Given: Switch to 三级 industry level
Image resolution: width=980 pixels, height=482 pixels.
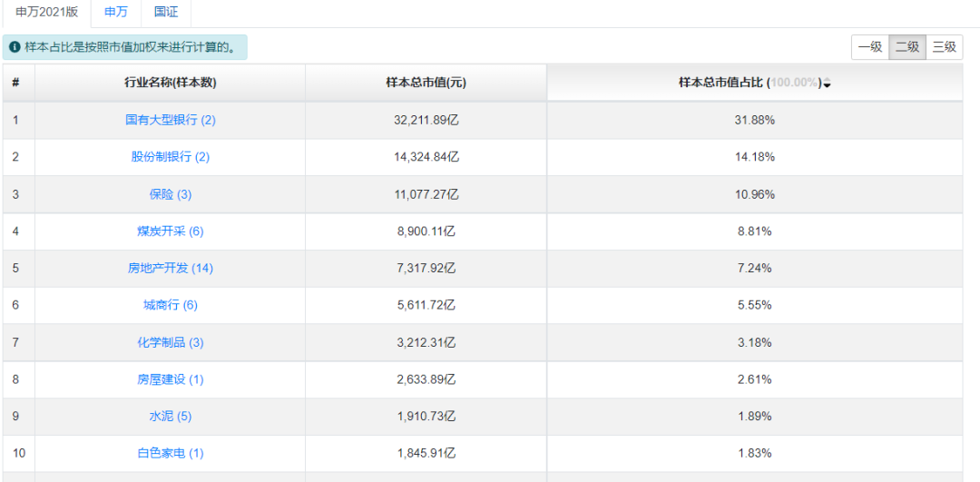Looking at the screenshot, I should point(945,47).
